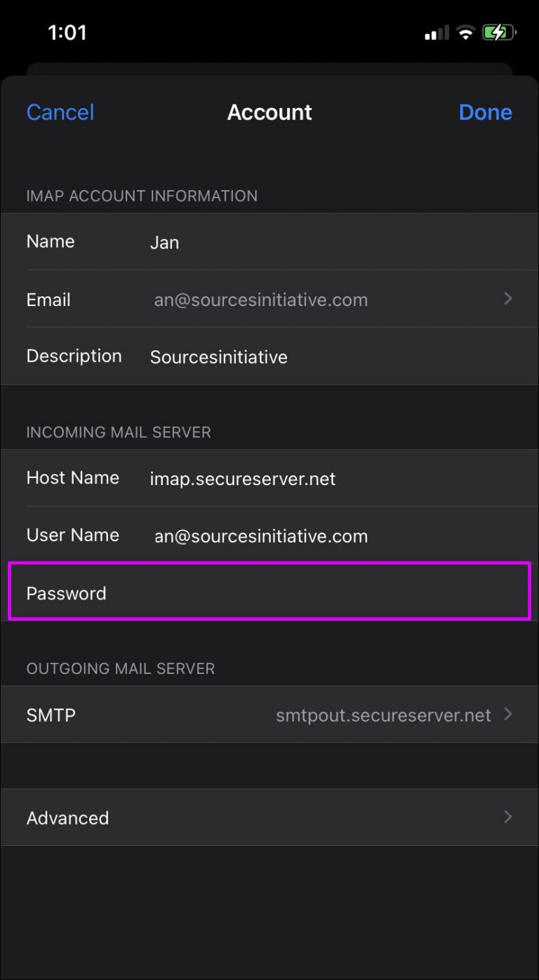
Task: Open the Advanced settings page
Action: (x=269, y=817)
